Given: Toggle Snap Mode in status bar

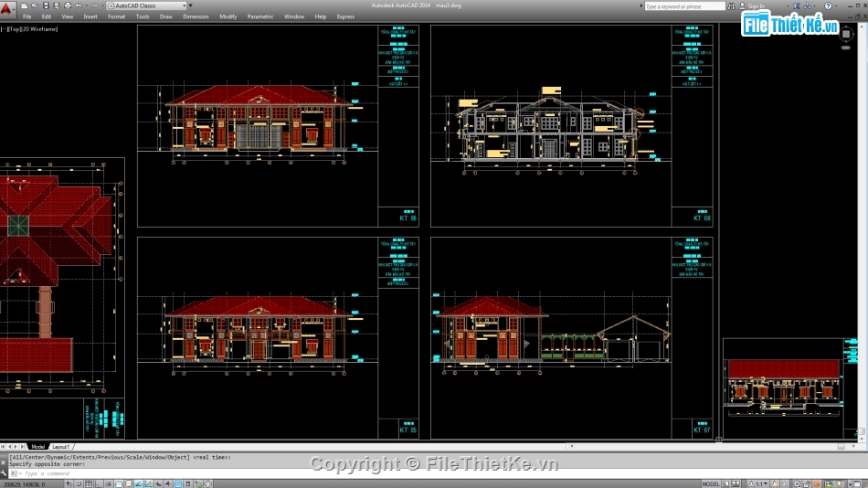Looking at the screenshot, I should click(x=78, y=483).
